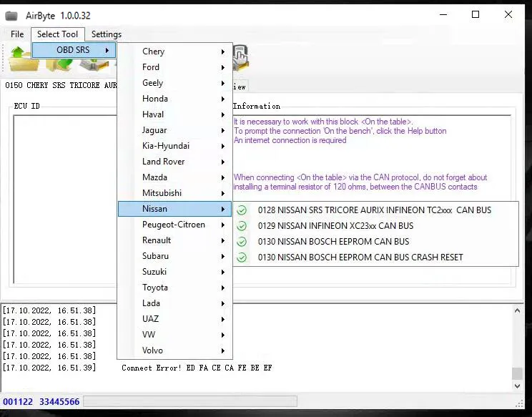Click the progress bar in status bar
The height and width of the screenshot is (417, 532).
[x=190, y=402]
